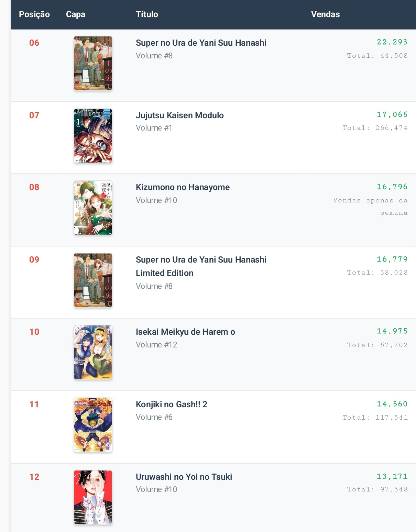Click the Uruwashi no Yoi no Tsuki title
The width and height of the screenshot is (416, 532).
(x=184, y=477)
